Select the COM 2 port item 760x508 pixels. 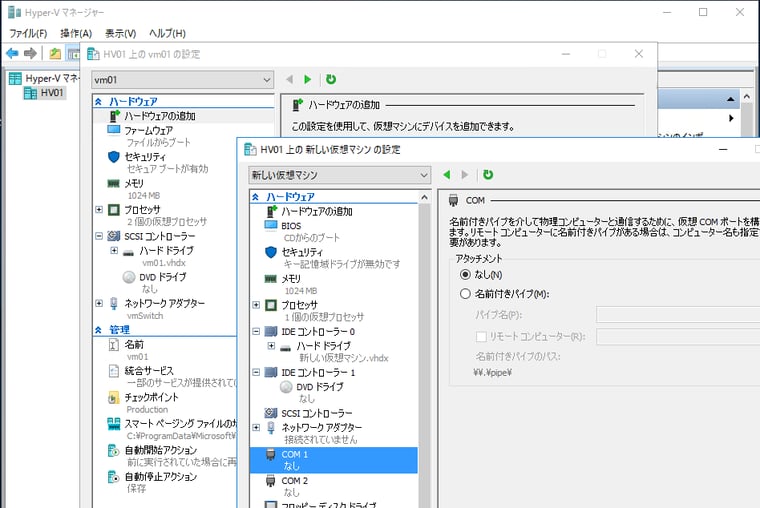(x=294, y=480)
